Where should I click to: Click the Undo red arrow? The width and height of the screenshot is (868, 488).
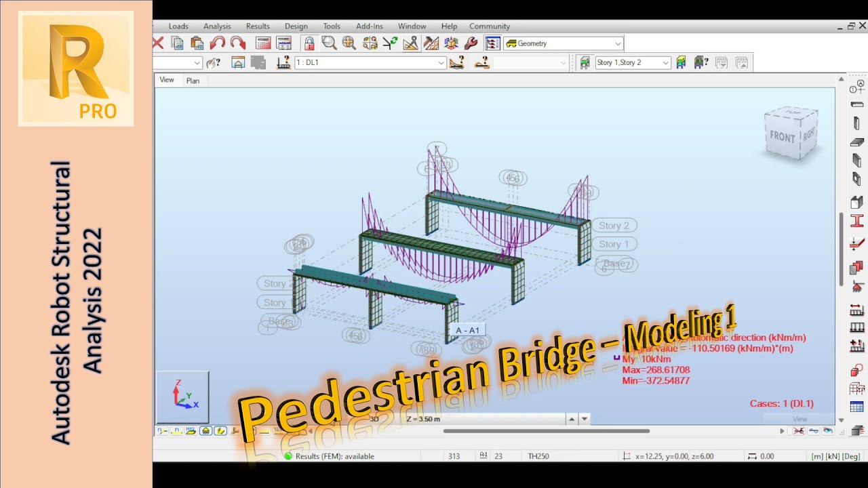[217, 43]
